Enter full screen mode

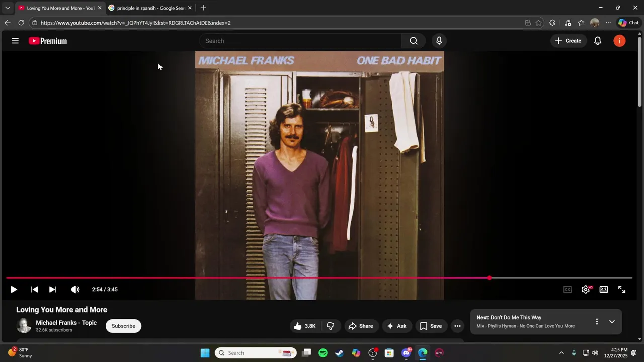622,289
